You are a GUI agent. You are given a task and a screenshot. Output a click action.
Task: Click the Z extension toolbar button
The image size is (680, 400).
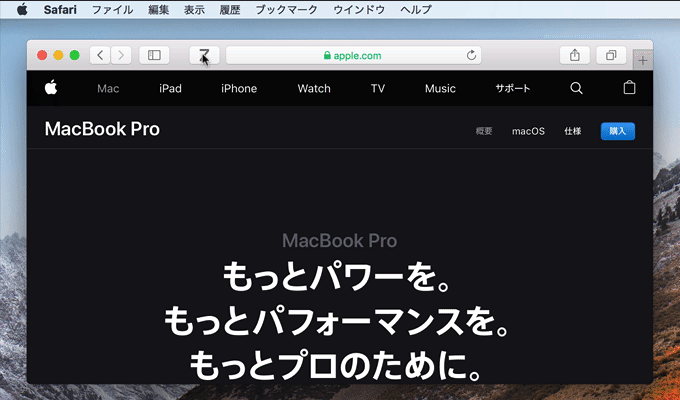(204, 55)
